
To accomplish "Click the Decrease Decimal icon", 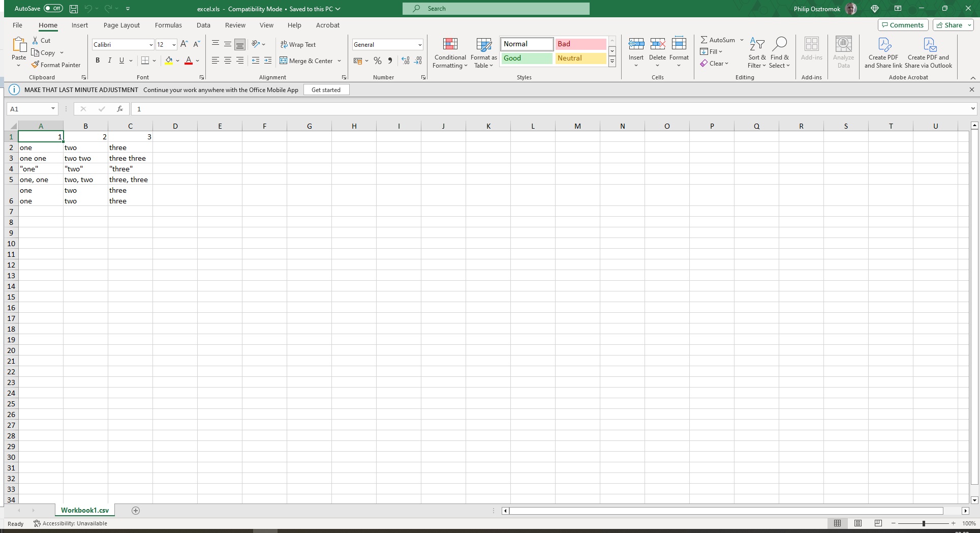I will point(418,61).
